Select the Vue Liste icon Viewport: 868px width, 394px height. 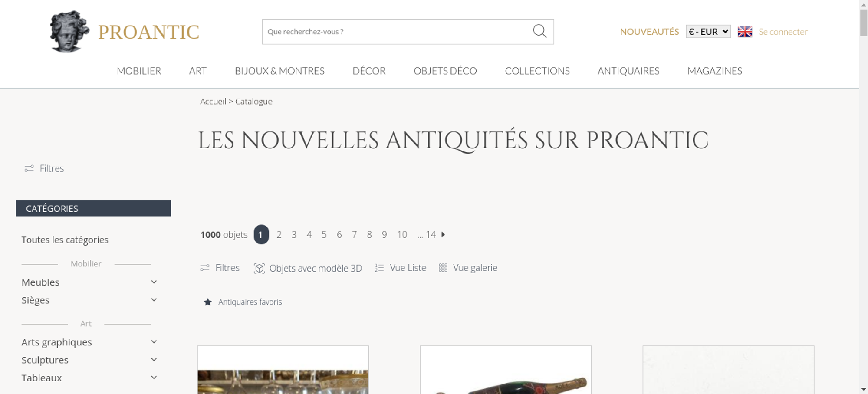pyautogui.click(x=379, y=268)
